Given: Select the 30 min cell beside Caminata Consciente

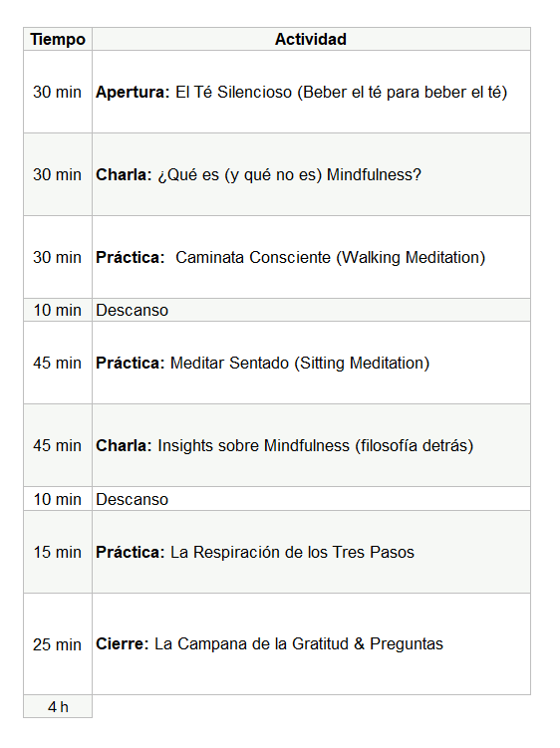Looking at the screenshot, I should (x=58, y=257).
